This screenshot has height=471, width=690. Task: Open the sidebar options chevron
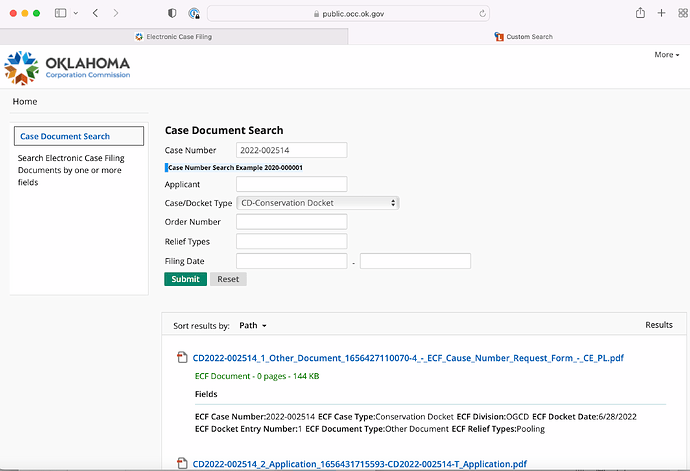[x=76, y=13]
